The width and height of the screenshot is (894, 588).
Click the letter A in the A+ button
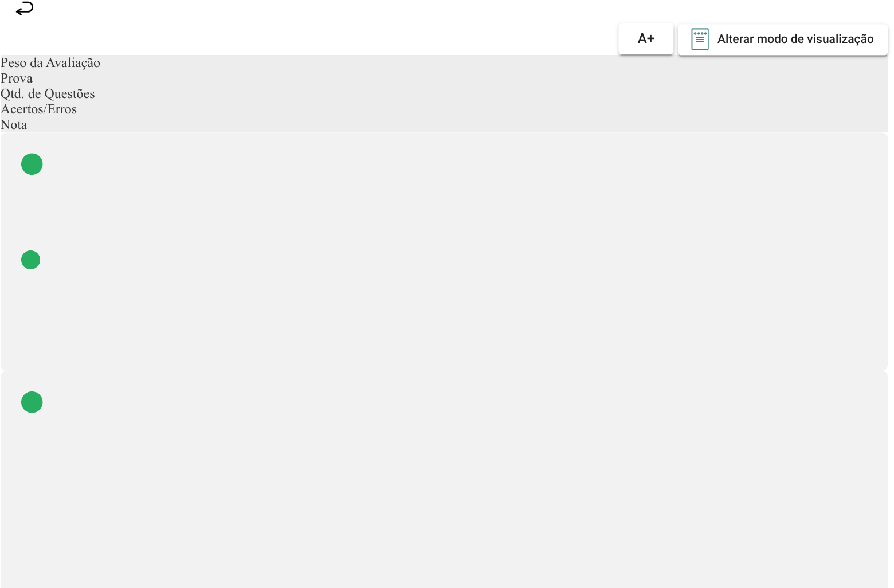pyautogui.click(x=642, y=39)
